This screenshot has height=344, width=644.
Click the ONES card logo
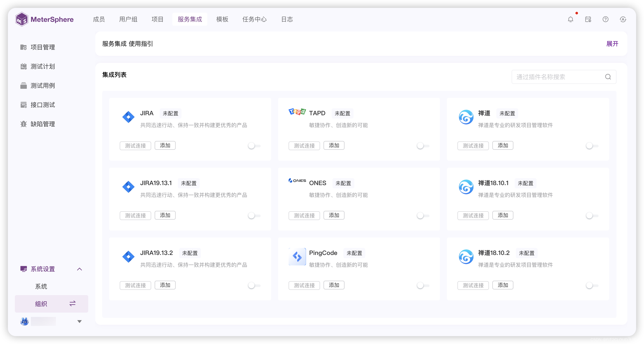tap(297, 180)
